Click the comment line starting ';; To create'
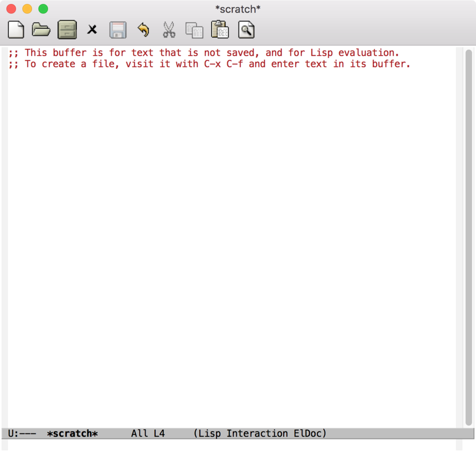 [209, 64]
